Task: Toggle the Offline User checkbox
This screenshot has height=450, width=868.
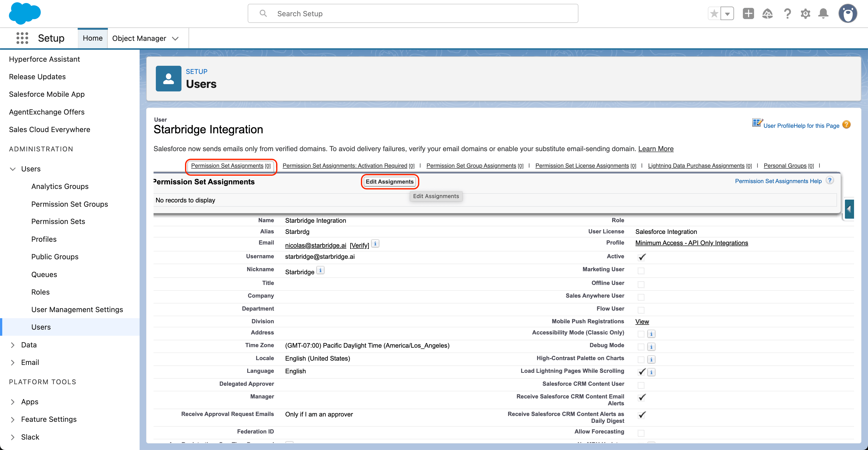Action: point(641,284)
